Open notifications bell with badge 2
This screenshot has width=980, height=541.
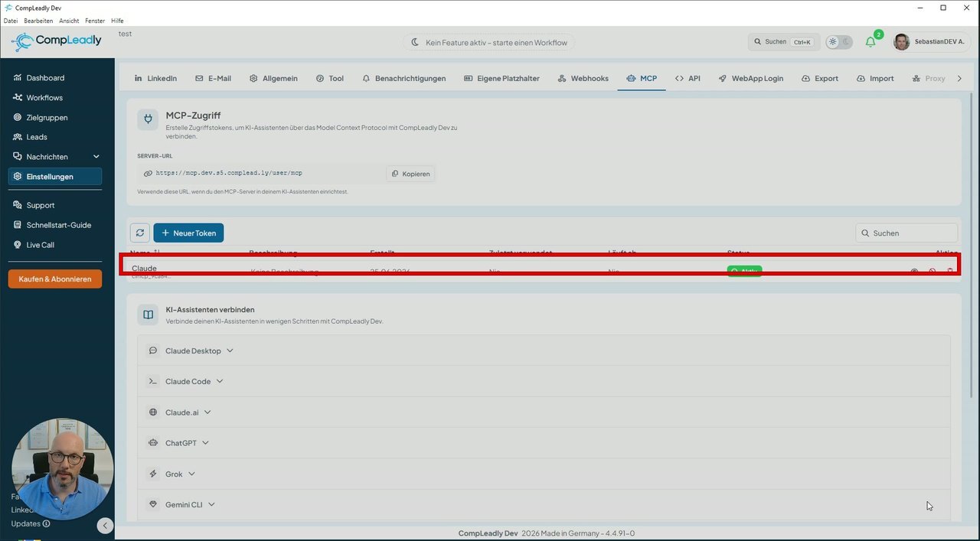tap(871, 41)
